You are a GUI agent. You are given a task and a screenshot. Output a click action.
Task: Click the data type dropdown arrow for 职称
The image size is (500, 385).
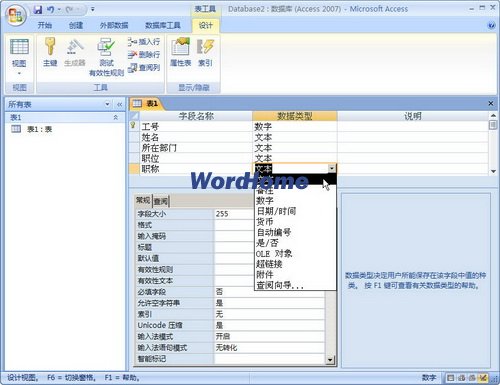332,169
